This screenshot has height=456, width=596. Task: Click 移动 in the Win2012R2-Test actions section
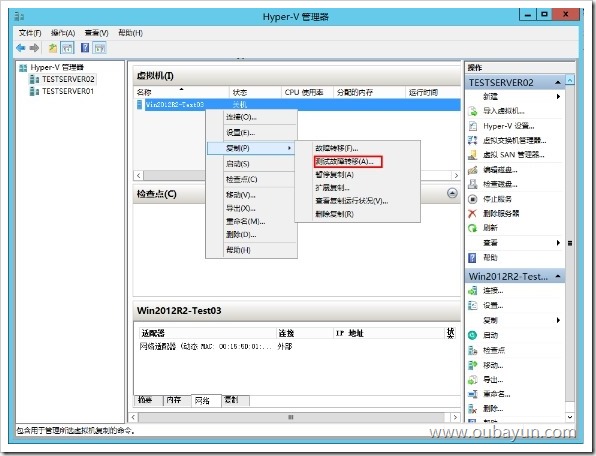pyautogui.click(x=493, y=365)
